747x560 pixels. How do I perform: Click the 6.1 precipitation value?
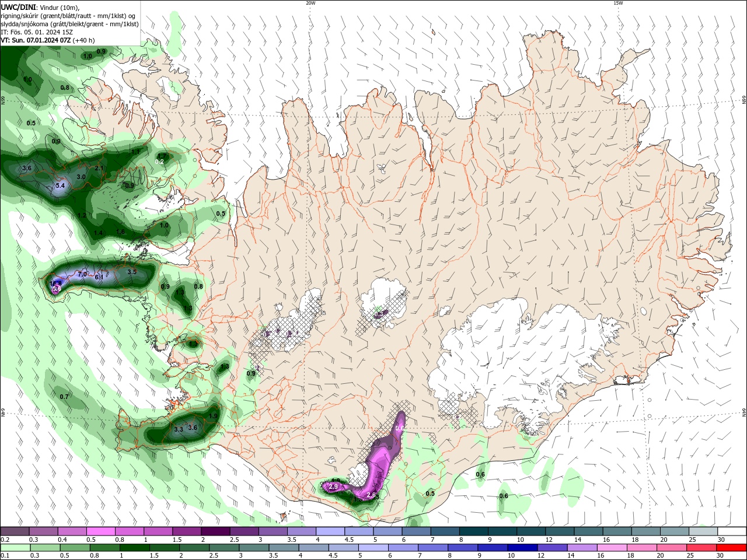click(x=99, y=276)
